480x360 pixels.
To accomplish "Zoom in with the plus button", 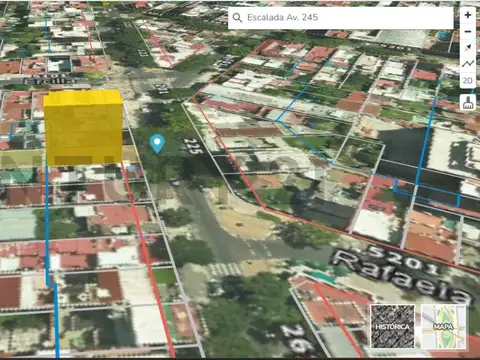I will (x=468, y=15).
